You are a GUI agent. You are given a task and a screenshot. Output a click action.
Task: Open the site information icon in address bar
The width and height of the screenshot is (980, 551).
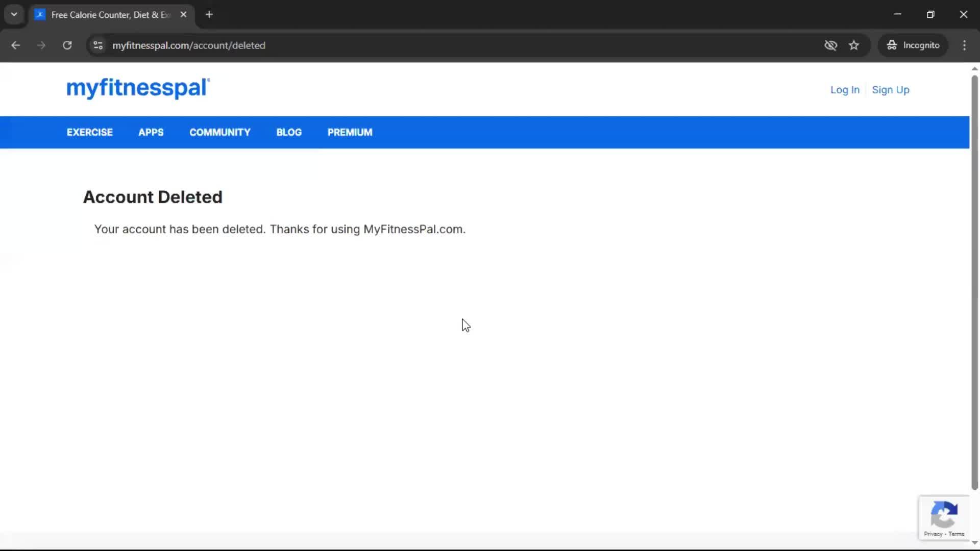click(x=98, y=45)
